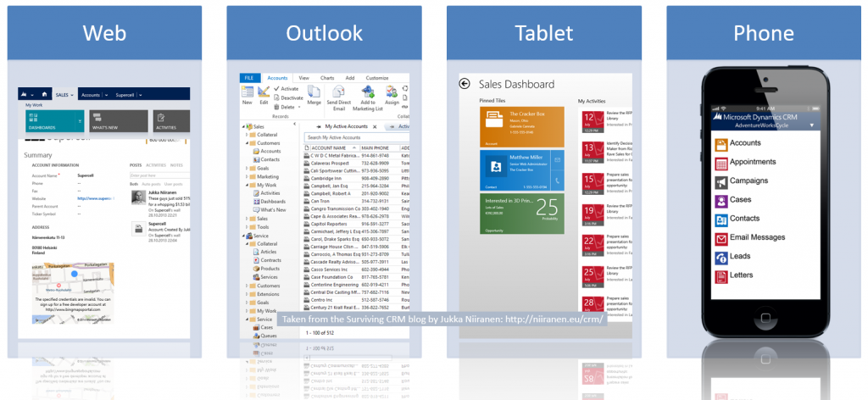Tap the email icon on Matthew Miller tile
868x400 pixels.
[558, 159]
